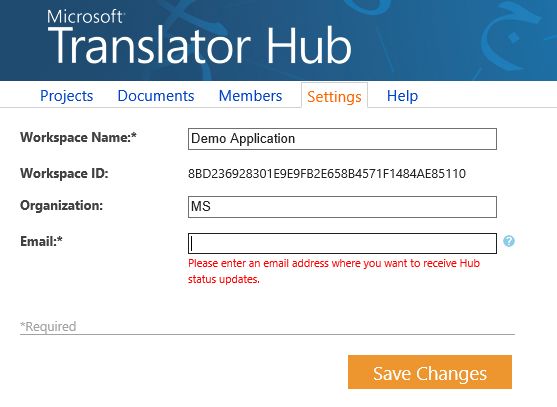557x407 pixels.
Task: Go to the Members tab
Action: tap(250, 96)
